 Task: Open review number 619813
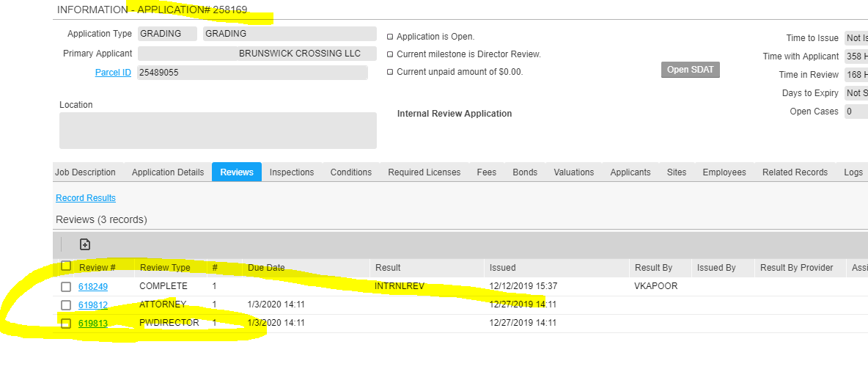point(93,323)
